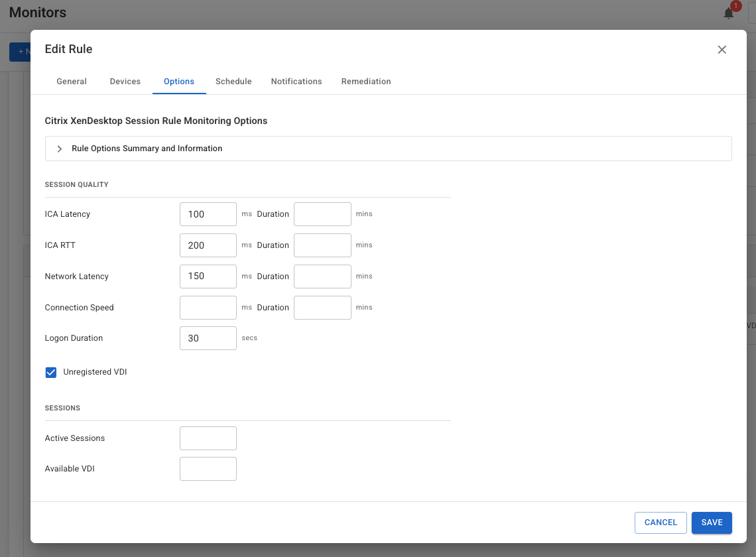The width and height of the screenshot is (756, 557).
Task: Click the SESSION QUALITY section heading
Action: pyautogui.click(x=77, y=185)
